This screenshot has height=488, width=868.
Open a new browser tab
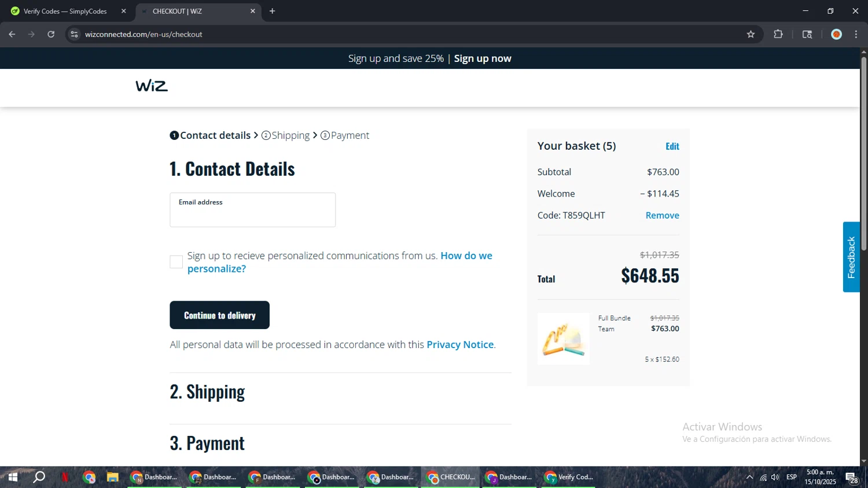click(272, 11)
